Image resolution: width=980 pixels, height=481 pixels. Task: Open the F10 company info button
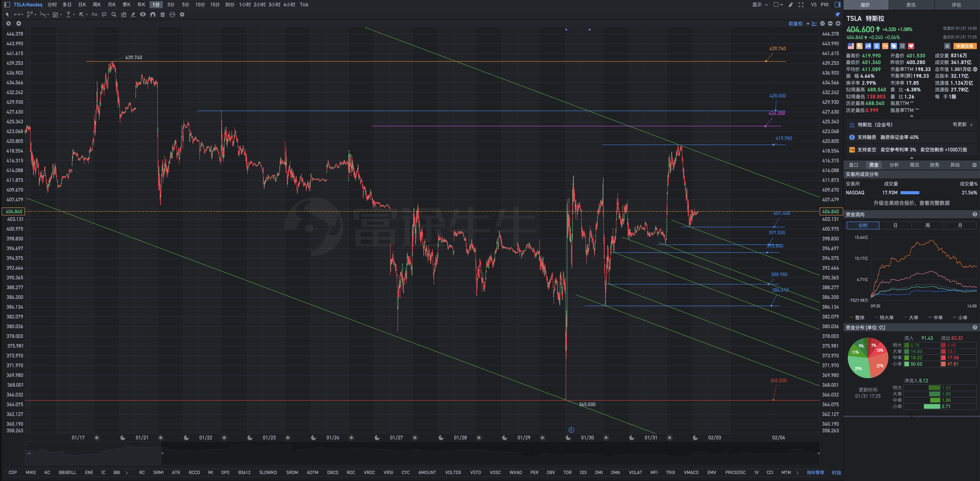click(825, 4)
